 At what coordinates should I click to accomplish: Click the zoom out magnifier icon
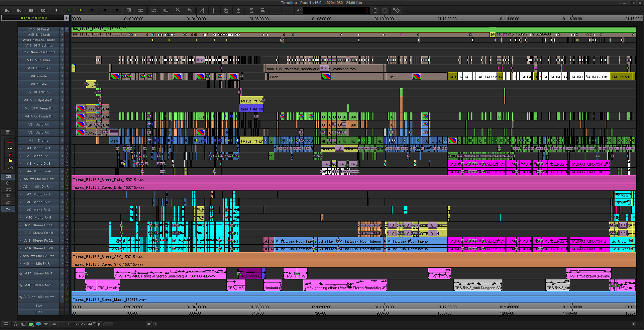point(178,10)
